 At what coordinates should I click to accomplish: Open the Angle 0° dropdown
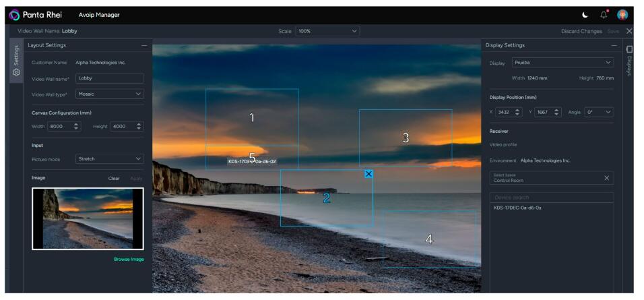tap(600, 112)
